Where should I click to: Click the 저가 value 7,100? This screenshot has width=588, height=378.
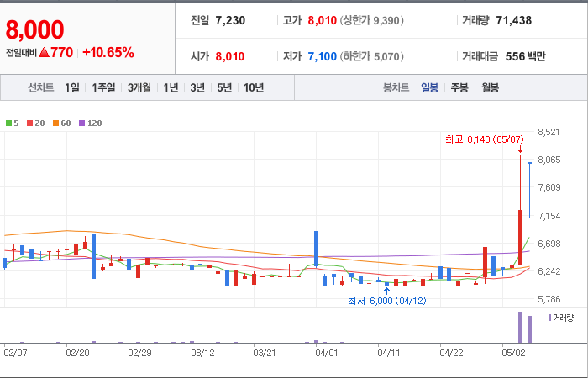point(322,56)
